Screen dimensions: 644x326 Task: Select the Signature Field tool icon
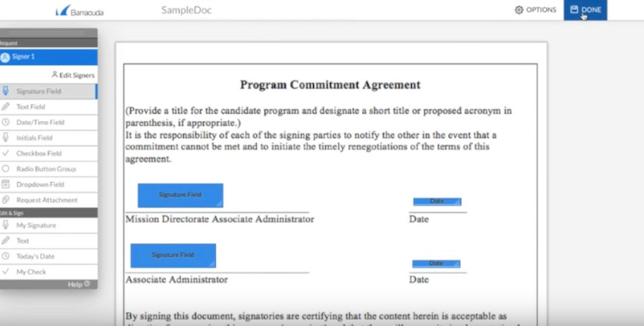[x=6, y=91]
